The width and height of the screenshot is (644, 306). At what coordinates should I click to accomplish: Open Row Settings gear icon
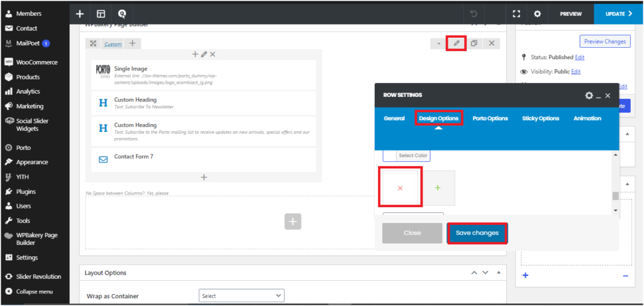click(x=589, y=96)
